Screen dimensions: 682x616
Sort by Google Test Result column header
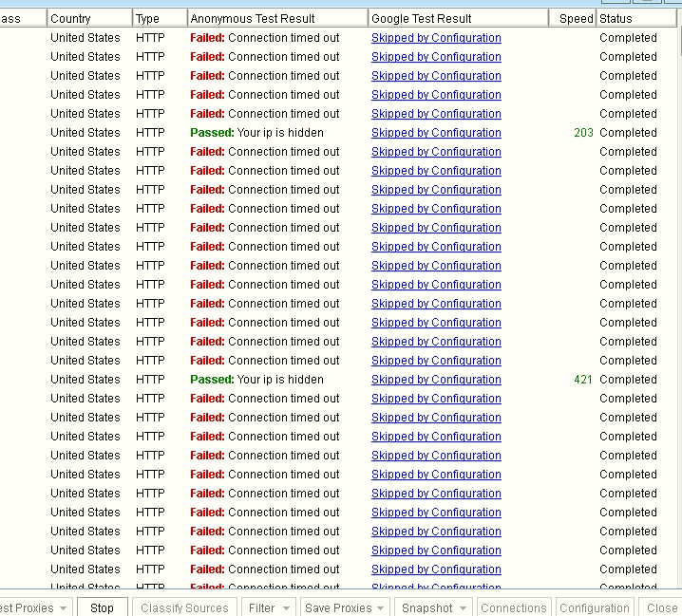[x=459, y=19]
